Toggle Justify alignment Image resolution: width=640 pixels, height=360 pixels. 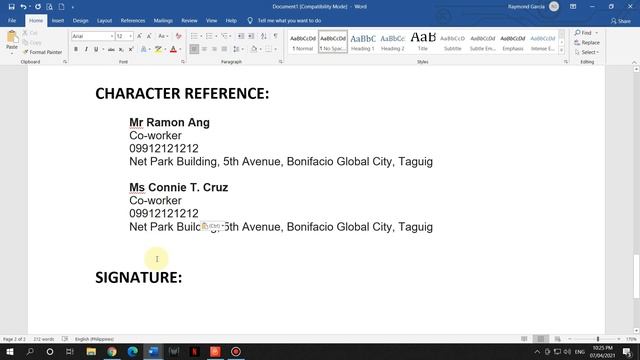(224, 49)
